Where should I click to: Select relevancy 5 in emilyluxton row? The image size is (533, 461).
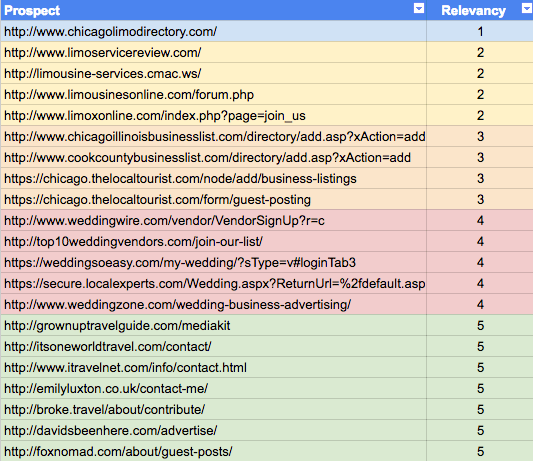[x=480, y=389]
